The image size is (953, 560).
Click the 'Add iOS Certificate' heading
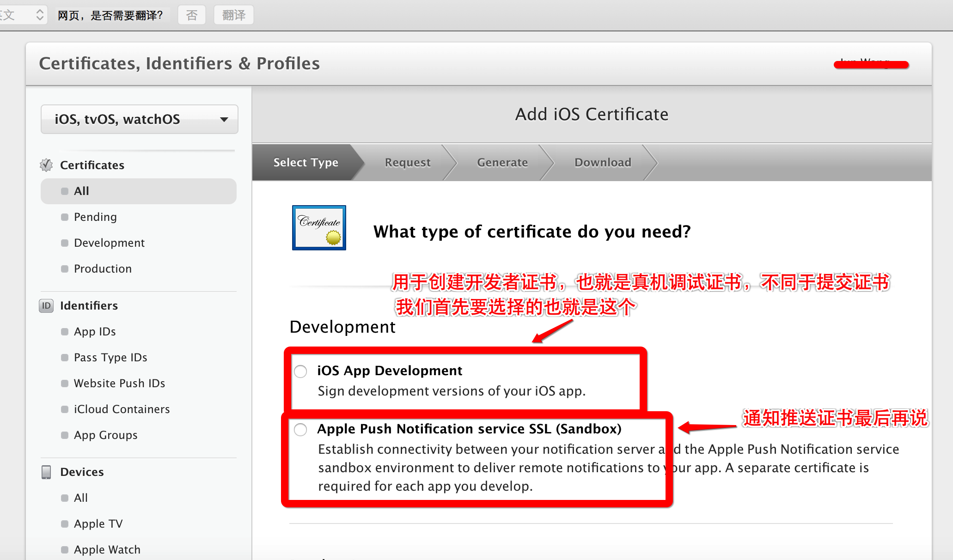tap(592, 114)
